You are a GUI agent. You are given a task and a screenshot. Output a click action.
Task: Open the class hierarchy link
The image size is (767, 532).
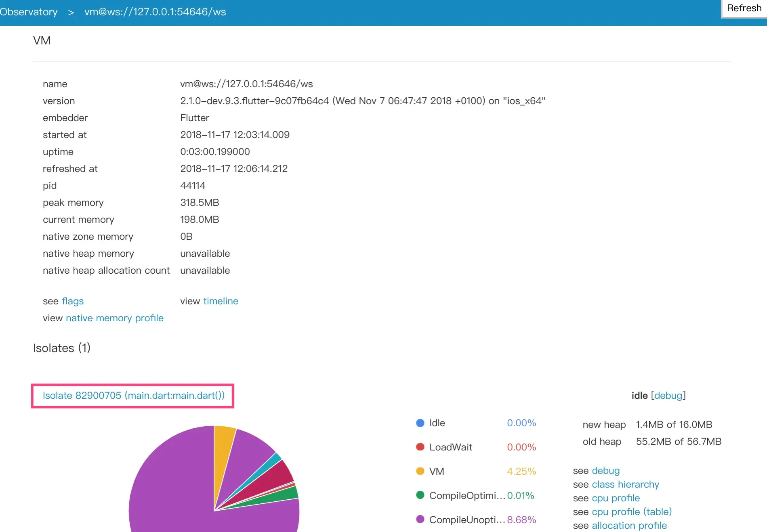click(626, 484)
